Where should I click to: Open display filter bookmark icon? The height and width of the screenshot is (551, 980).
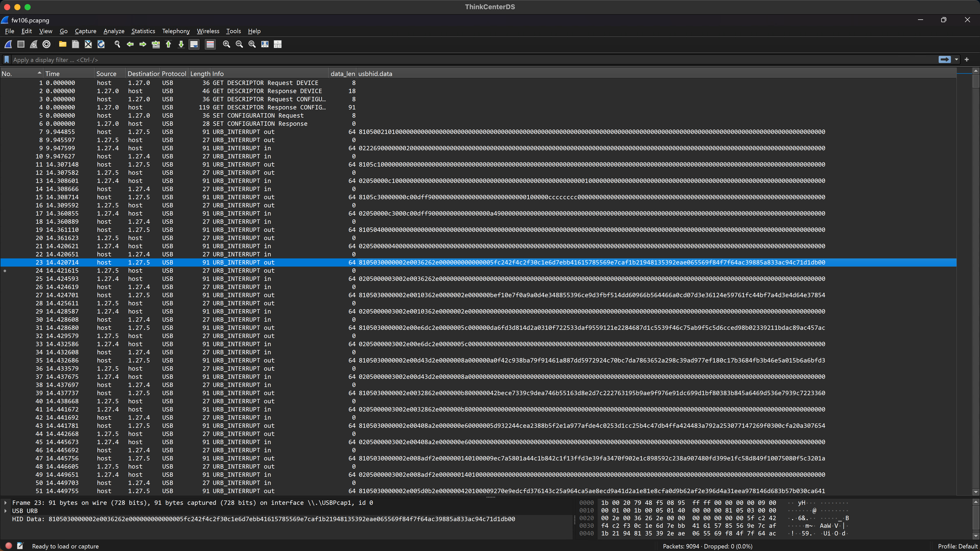pyautogui.click(x=6, y=60)
